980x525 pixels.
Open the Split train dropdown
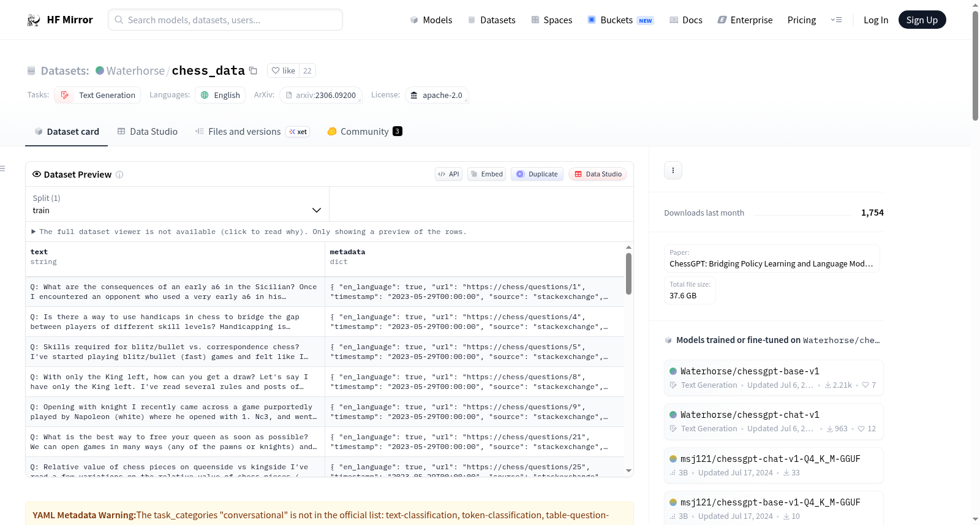pos(177,204)
